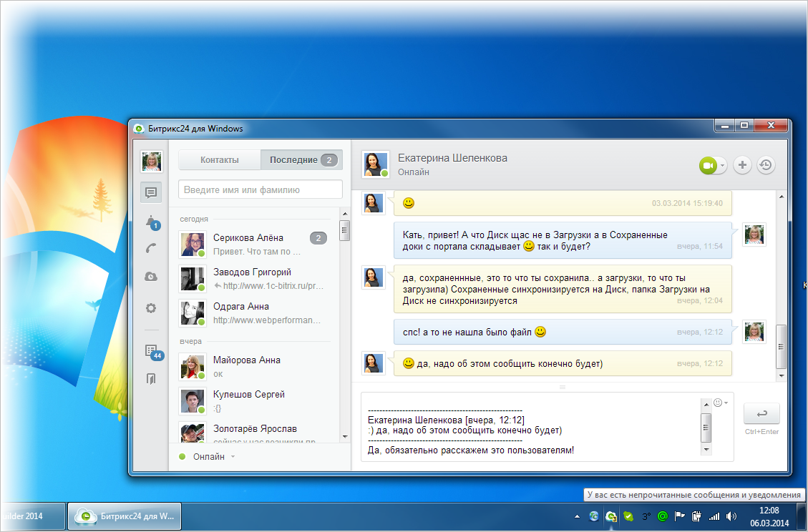Open notifications bell with badge 1
The image size is (808, 532).
(x=152, y=222)
